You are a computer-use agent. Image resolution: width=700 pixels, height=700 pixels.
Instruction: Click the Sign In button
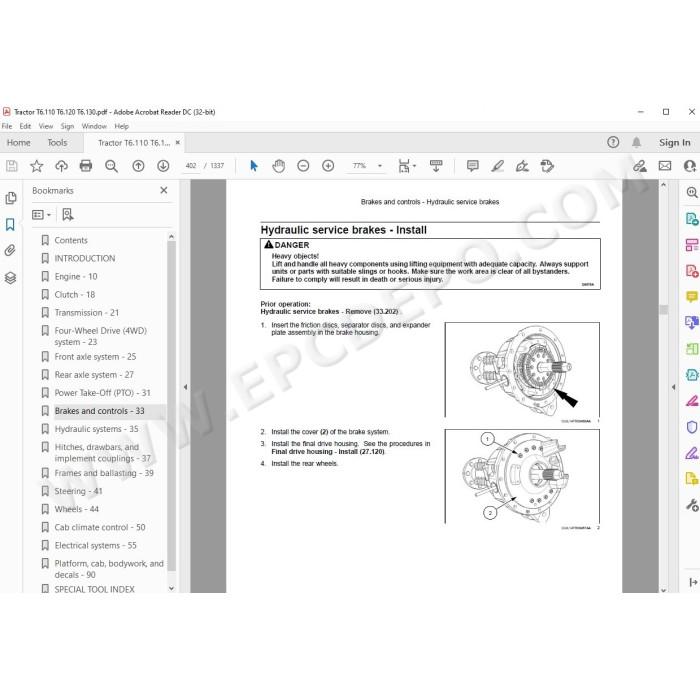pos(675,142)
